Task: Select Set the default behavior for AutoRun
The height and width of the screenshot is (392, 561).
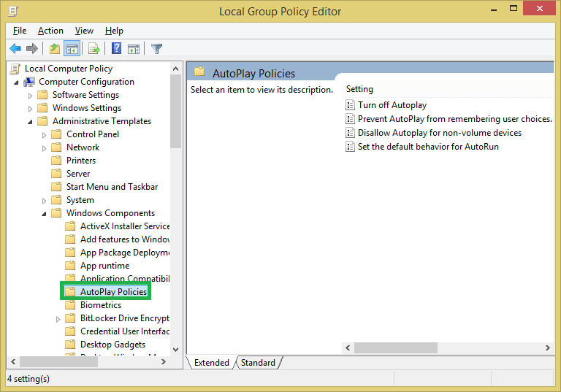Action: point(428,147)
